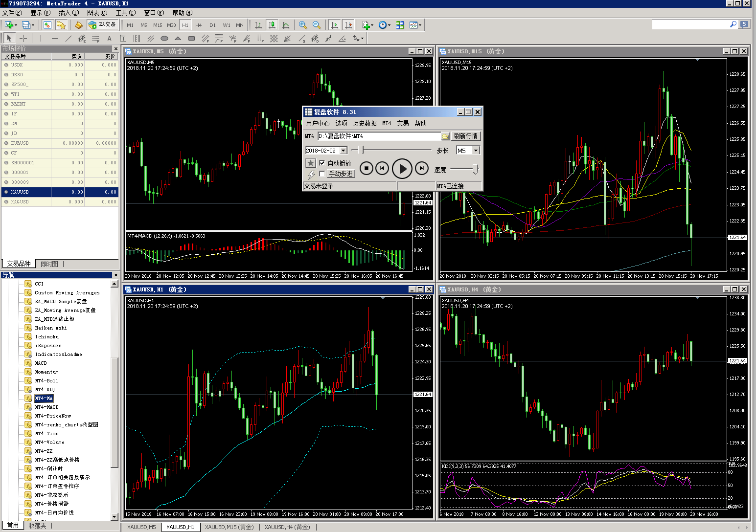Select the text label tool (A)
The height and width of the screenshot is (532, 756).
pos(109,38)
